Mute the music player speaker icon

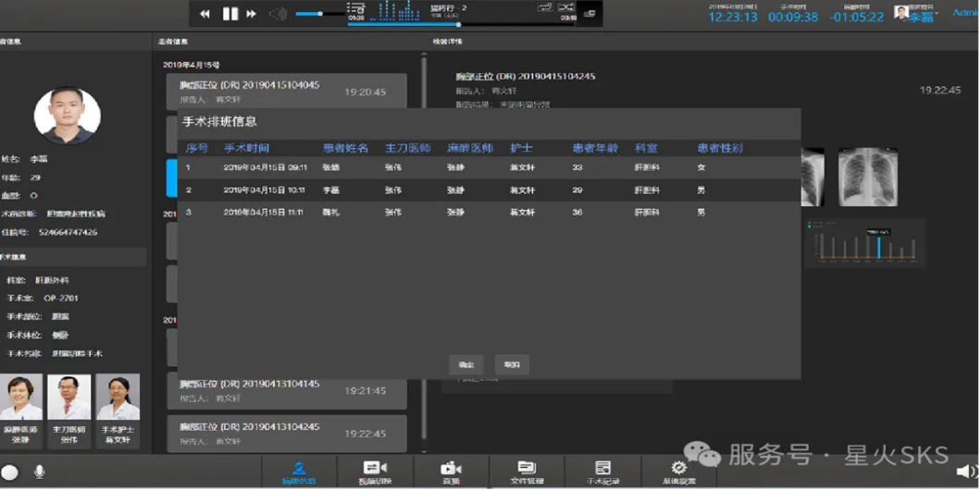[x=278, y=14]
